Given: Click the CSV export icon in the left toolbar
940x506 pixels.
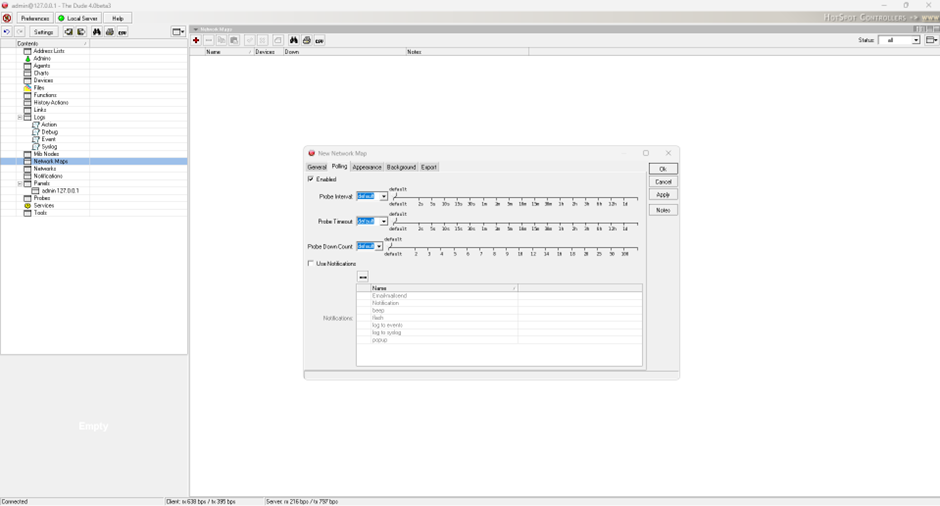Looking at the screenshot, I should click(x=122, y=32).
